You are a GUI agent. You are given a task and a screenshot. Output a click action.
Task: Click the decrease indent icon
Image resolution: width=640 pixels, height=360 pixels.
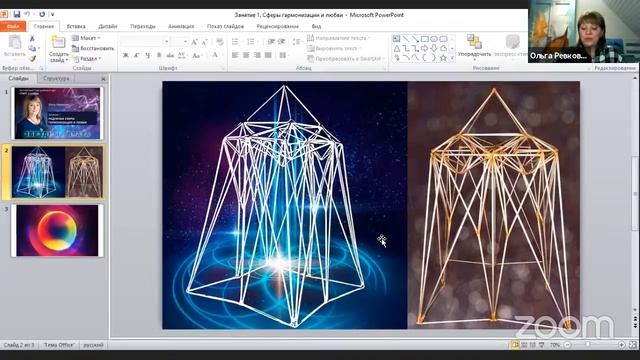tap(271, 42)
